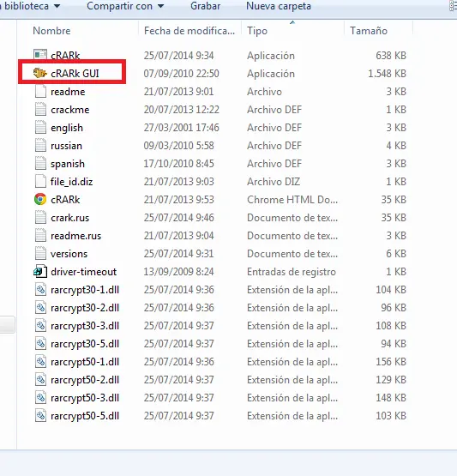This screenshot has height=476, width=457.
Task: Click the size '1.548 KB'
Action: (387, 74)
